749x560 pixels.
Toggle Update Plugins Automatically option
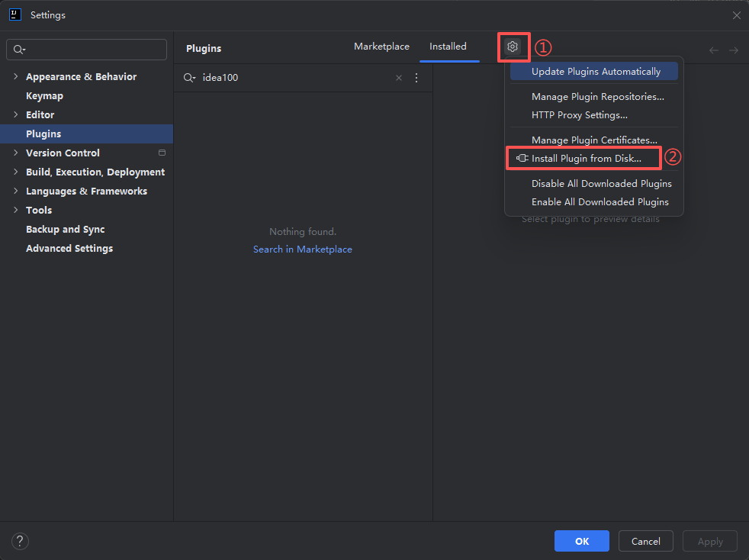(x=596, y=72)
